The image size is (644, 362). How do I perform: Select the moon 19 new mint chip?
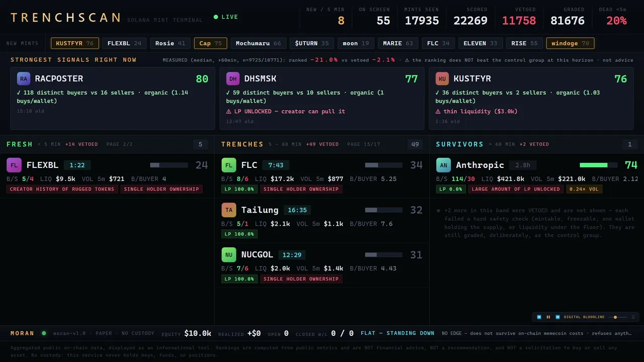356,43
